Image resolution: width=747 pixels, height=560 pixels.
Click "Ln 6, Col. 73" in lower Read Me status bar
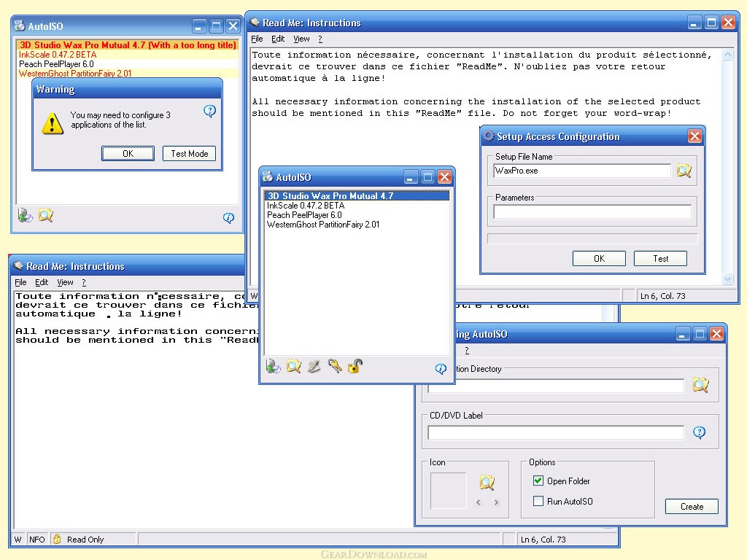coord(543,540)
